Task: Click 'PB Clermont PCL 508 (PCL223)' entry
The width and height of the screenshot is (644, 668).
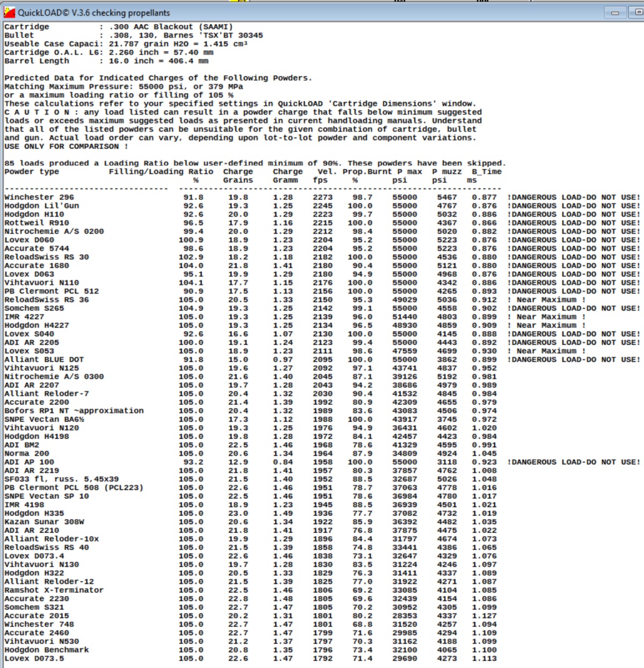Action: click(x=74, y=488)
